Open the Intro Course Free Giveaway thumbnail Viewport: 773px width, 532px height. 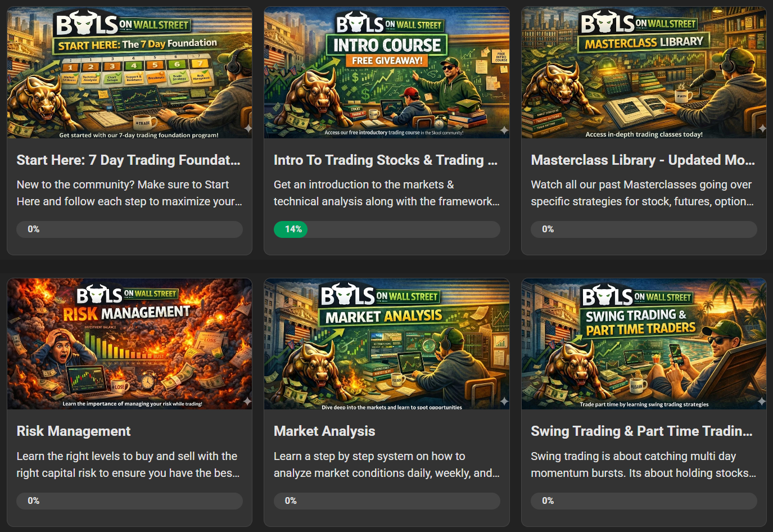[387, 73]
